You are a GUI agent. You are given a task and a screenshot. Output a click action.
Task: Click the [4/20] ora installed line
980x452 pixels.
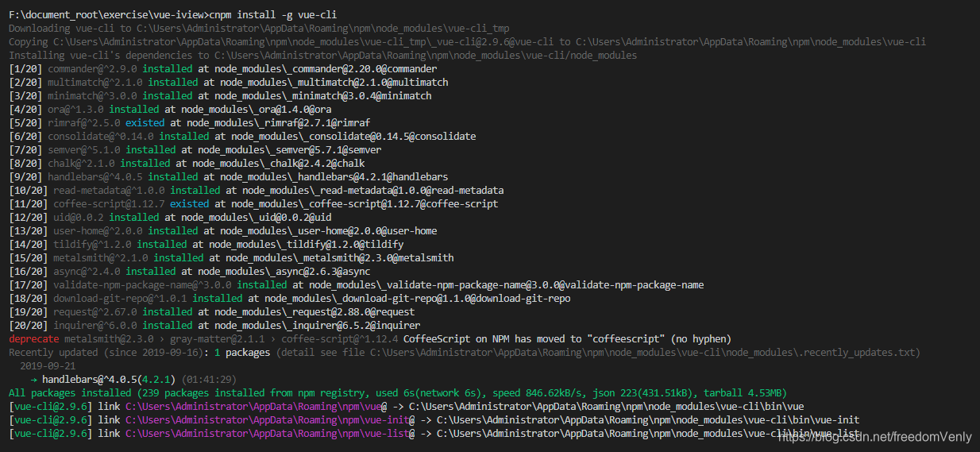(x=170, y=109)
